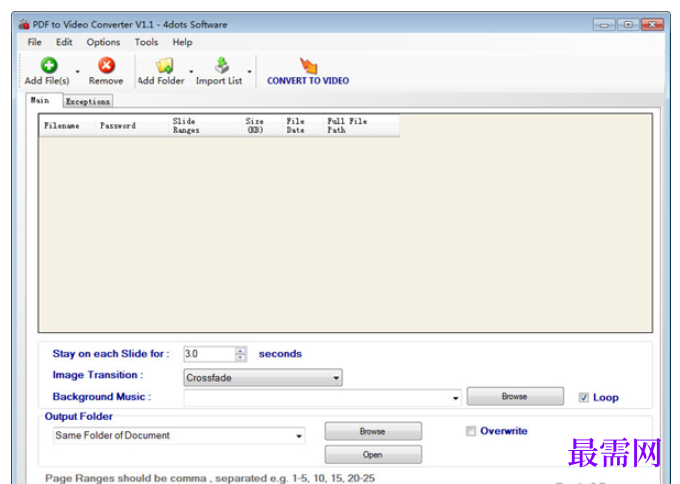Minimize the PDF to Video Converter window
680x484 pixels.
[x=604, y=25]
